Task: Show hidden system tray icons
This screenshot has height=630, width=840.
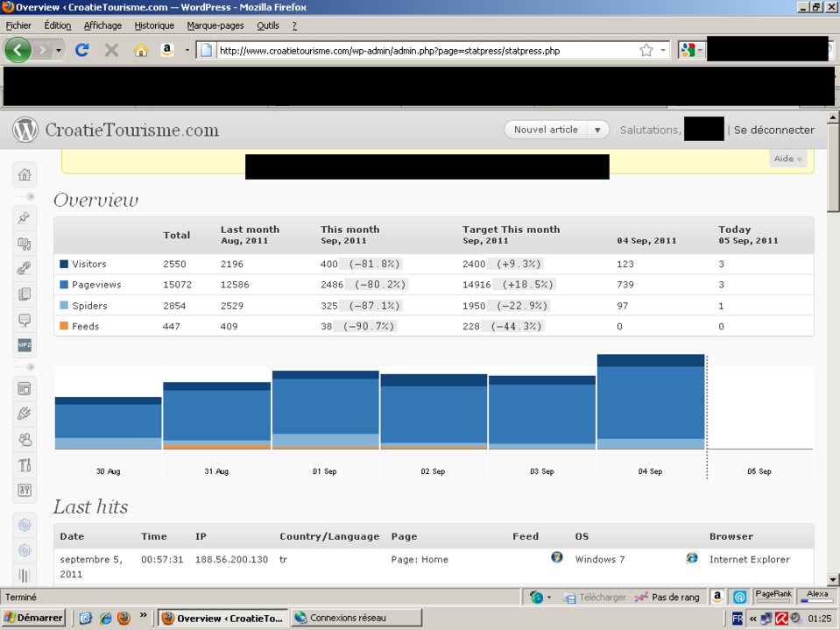Action: coord(753,619)
